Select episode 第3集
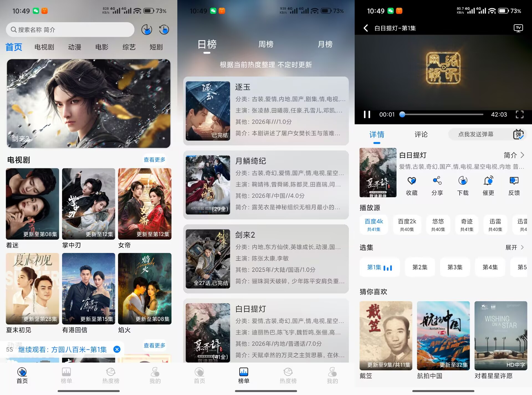The height and width of the screenshot is (395, 532). point(455,267)
